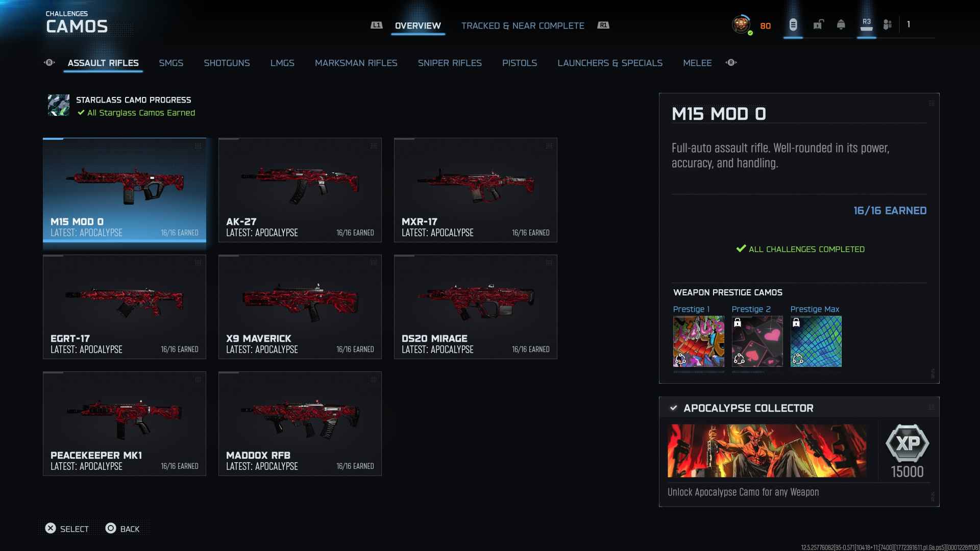Click the unlock padlock icon in header
The width and height of the screenshot is (980, 551).
click(818, 24)
